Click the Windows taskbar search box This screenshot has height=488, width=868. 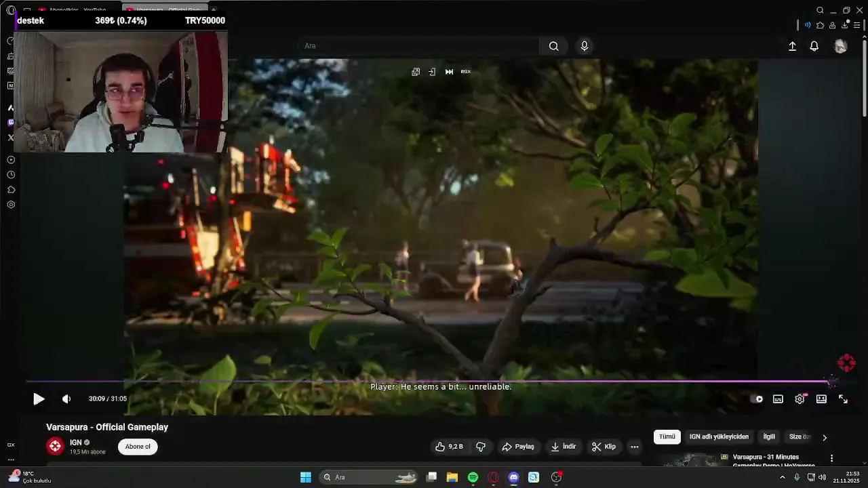click(x=368, y=477)
